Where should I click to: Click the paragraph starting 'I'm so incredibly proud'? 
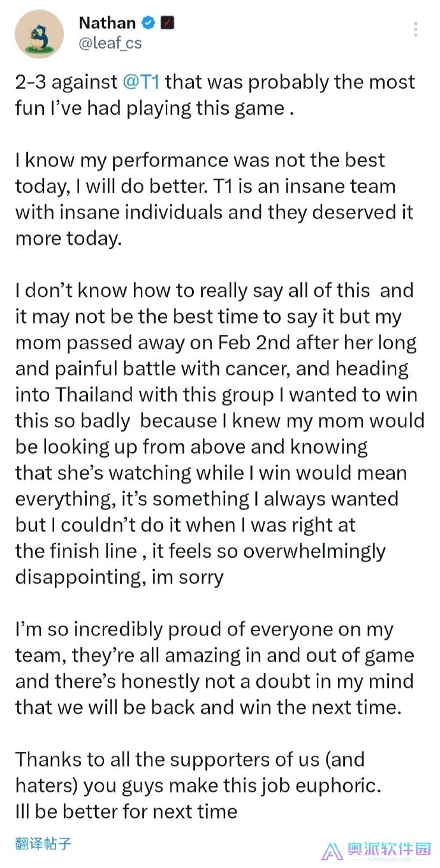pos(215,668)
